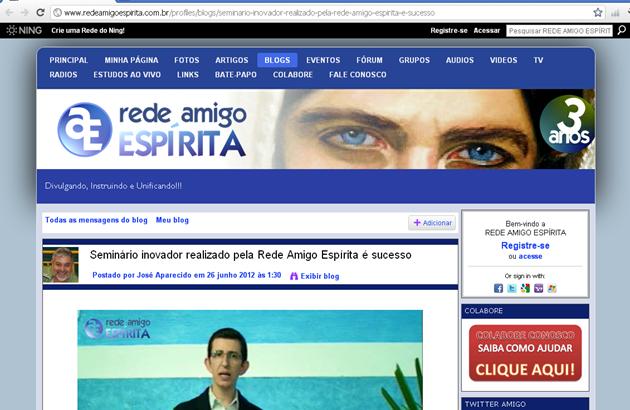Open MINHA PÁGINA in navigation
630x410 pixels.
point(131,60)
